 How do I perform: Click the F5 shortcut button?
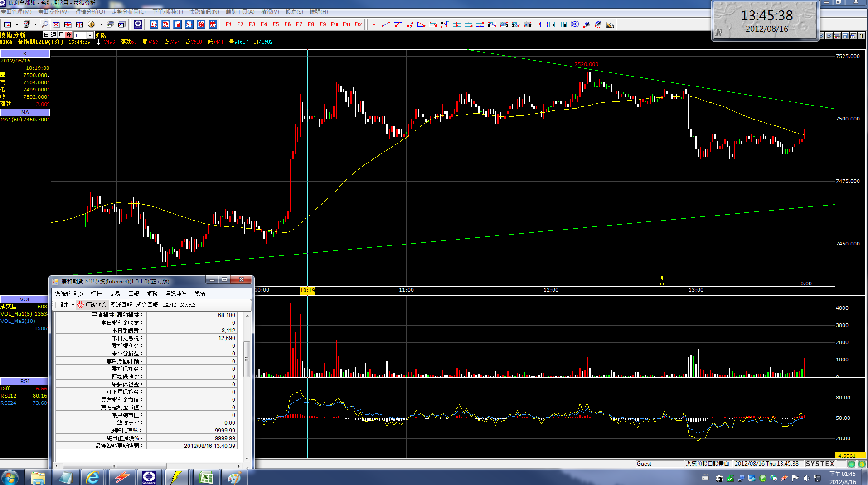tap(276, 24)
